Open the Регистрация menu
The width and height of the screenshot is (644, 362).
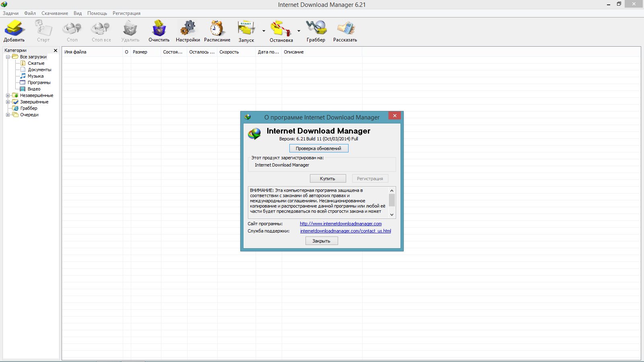pyautogui.click(x=126, y=13)
